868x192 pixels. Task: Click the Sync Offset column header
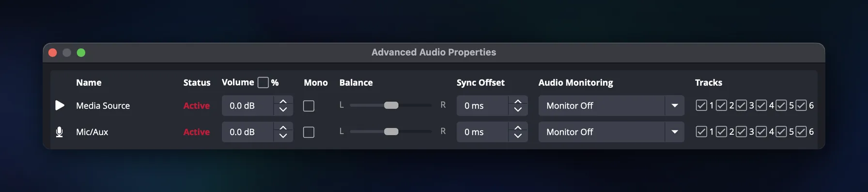pyautogui.click(x=480, y=82)
